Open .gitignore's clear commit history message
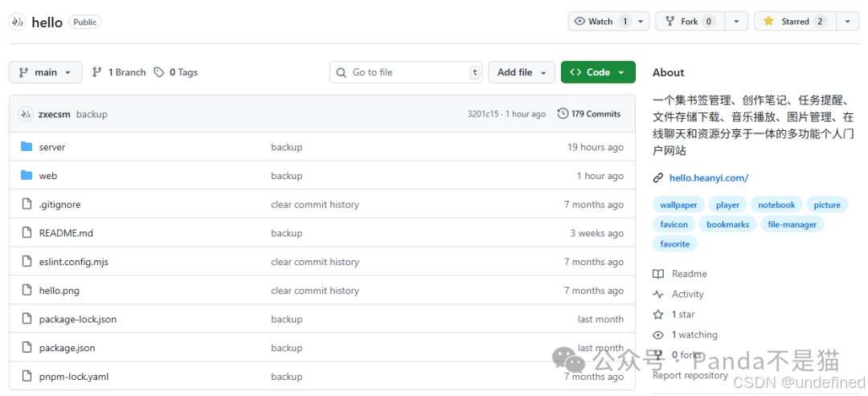Viewport: 868px width, 396px height. pyautogui.click(x=315, y=205)
